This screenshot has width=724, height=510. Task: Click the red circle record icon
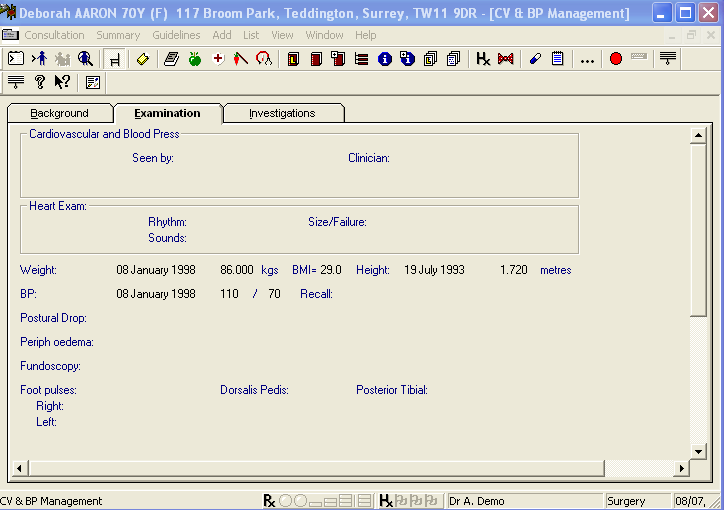[615, 59]
